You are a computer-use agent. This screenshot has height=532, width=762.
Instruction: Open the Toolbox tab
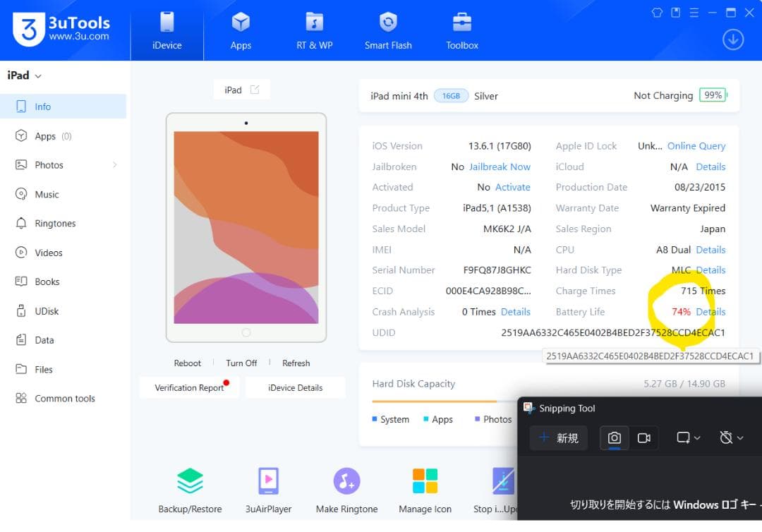(462, 30)
